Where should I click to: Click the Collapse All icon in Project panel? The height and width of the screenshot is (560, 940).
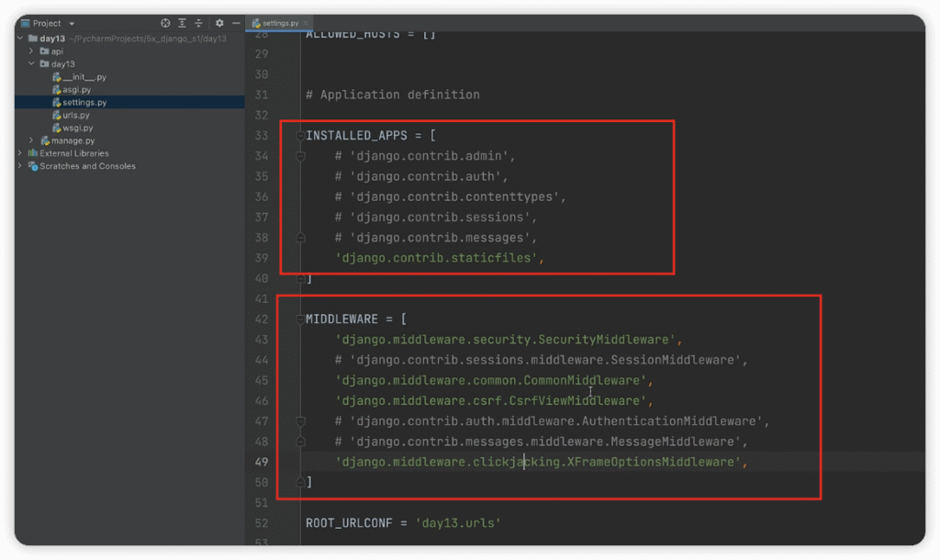(x=198, y=23)
